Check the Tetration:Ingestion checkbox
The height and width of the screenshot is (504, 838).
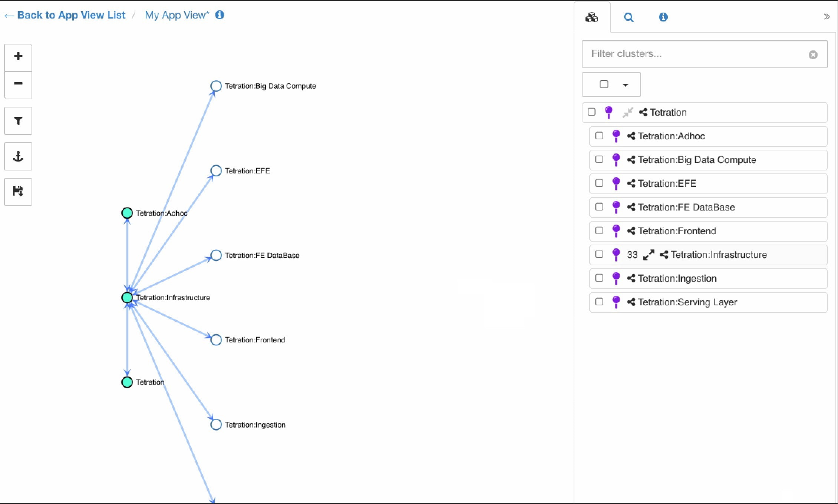(x=599, y=278)
